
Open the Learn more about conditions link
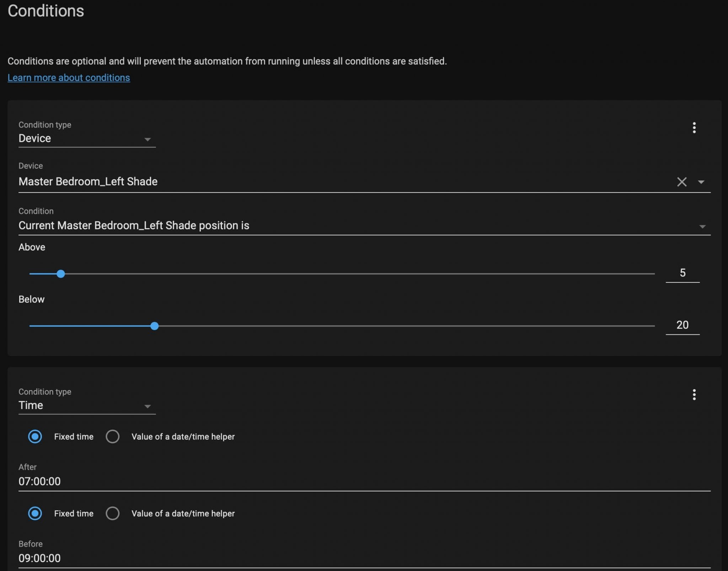pos(69,77)
